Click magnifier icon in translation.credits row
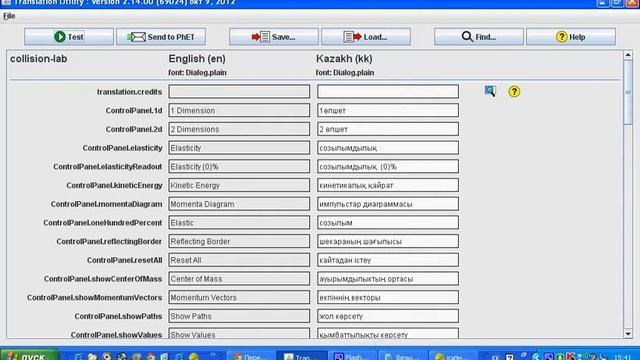The image size is (640, 360). 490,91
